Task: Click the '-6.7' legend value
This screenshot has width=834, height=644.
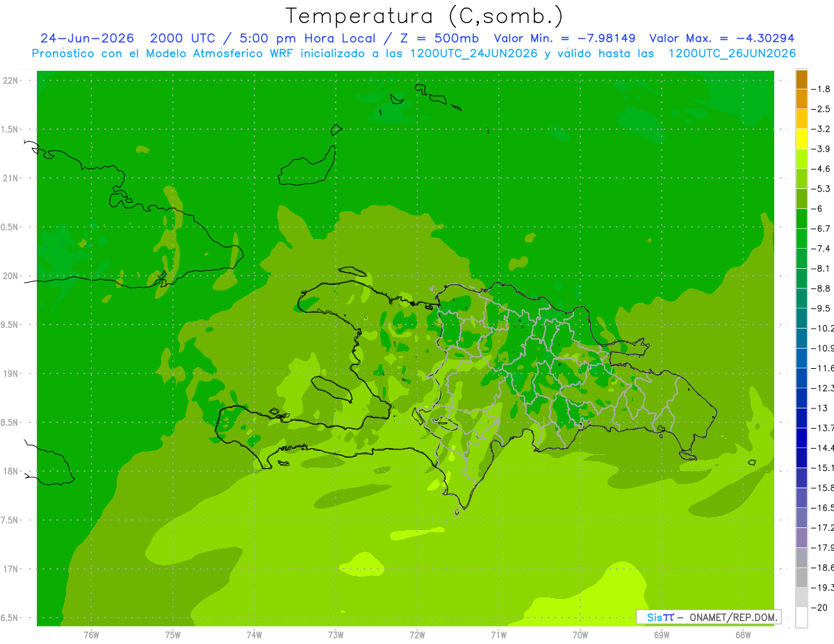Action: click(821, 229)
